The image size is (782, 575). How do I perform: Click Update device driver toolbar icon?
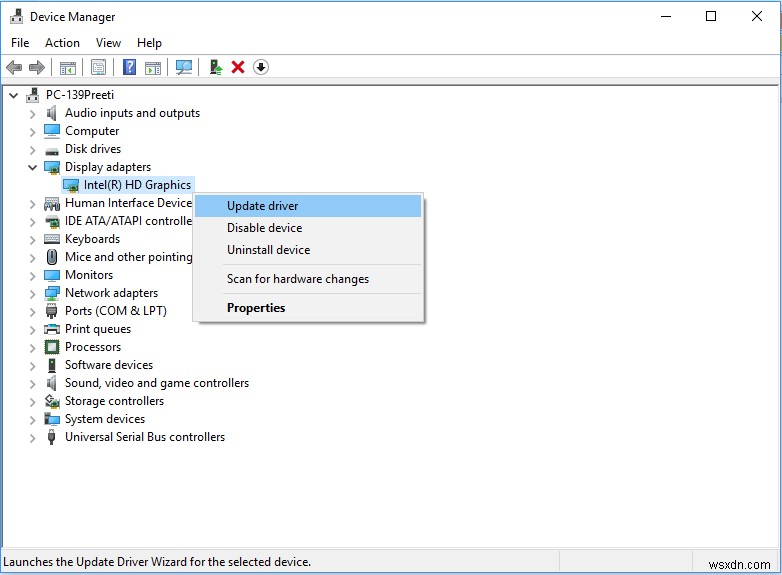(215, 67)
